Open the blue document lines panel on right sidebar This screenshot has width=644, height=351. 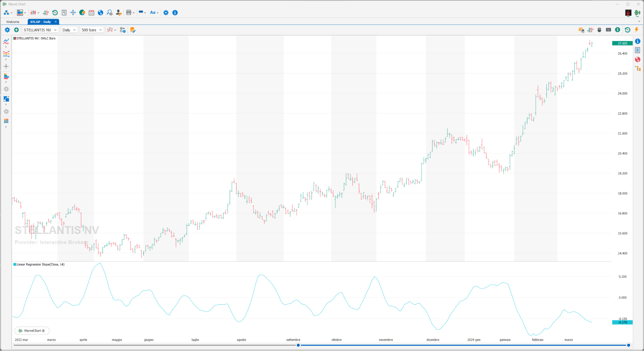[x=638, y=50]
